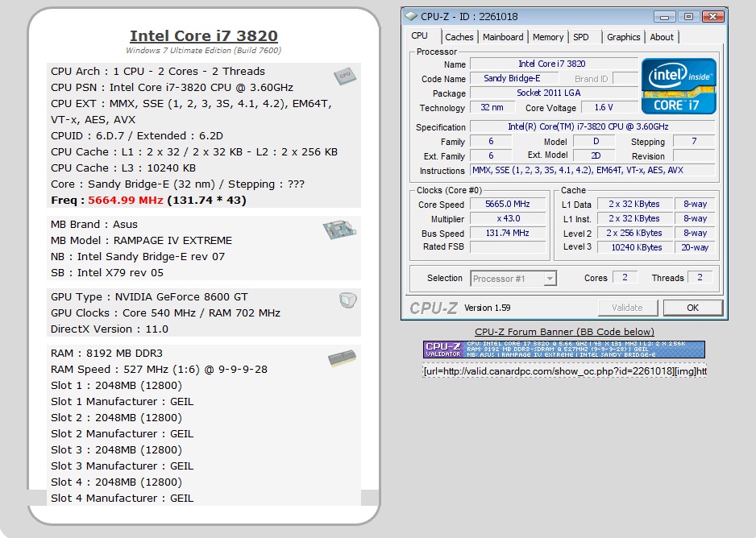Open the Memory tab
This screenshot has width=756, height=538.
pos(548,37)
